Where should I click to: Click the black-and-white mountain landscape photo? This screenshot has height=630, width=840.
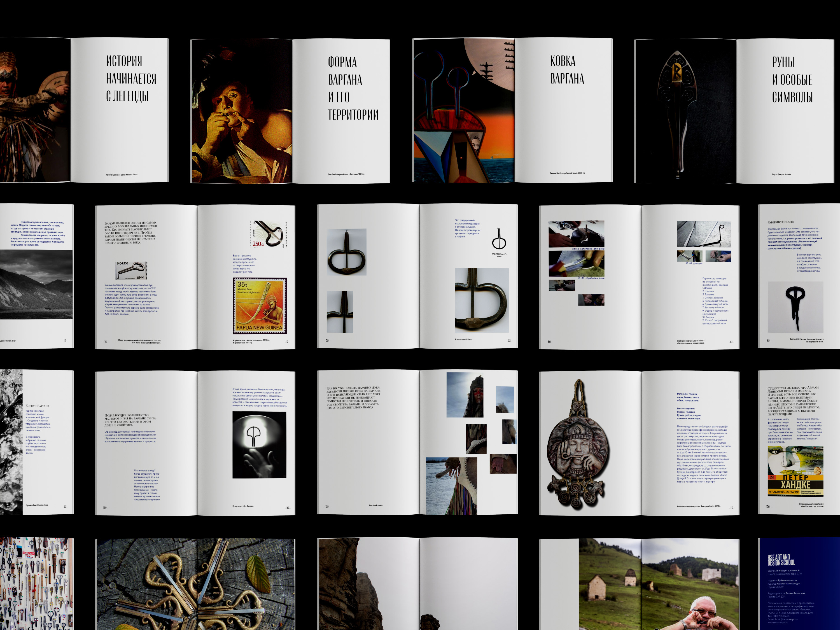(x=36, y=284)
